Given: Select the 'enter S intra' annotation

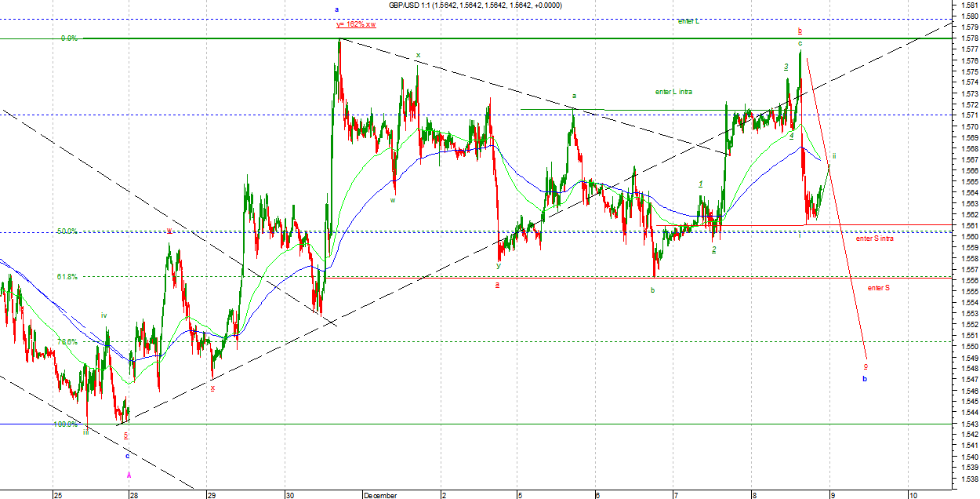Looking at the screenshot, I should [x=874, y=239].
